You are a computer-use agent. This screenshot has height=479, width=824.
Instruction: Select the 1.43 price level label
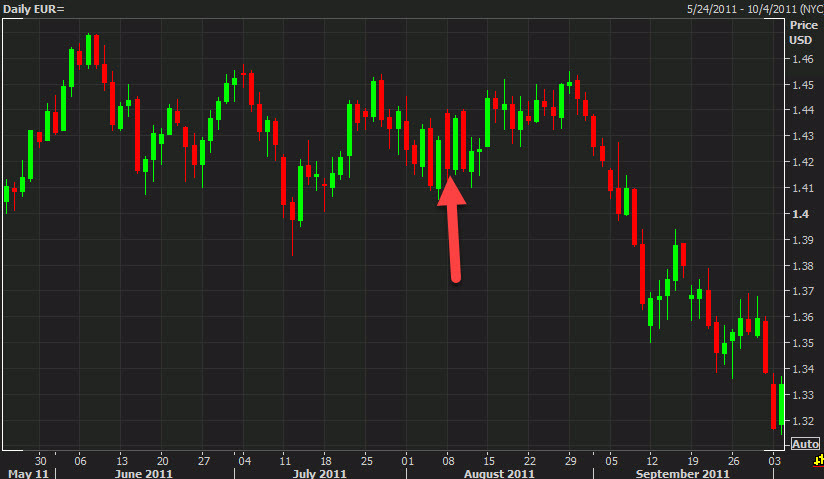tap(803, 136)
